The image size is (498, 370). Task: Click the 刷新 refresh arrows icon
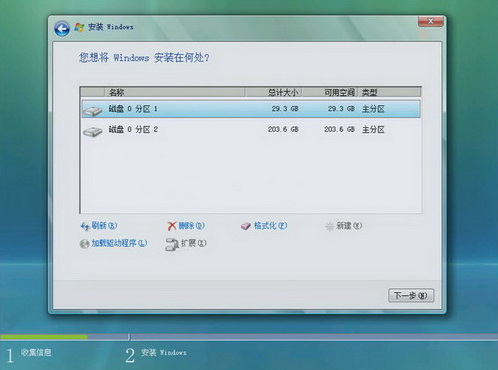(85, 226)
